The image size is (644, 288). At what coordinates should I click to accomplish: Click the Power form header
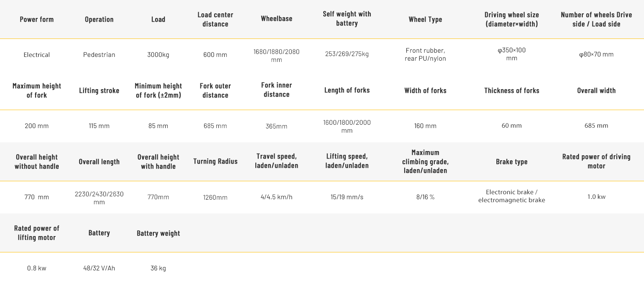click(37, 19)
